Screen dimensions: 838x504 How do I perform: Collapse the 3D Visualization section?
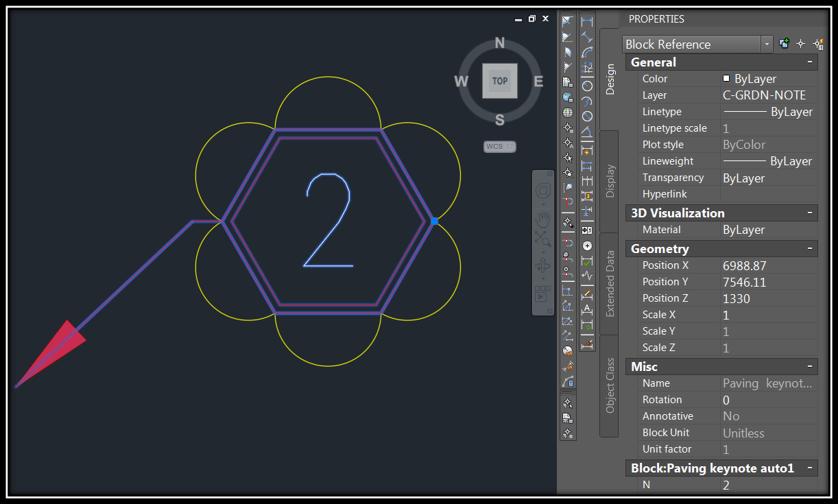811,213
